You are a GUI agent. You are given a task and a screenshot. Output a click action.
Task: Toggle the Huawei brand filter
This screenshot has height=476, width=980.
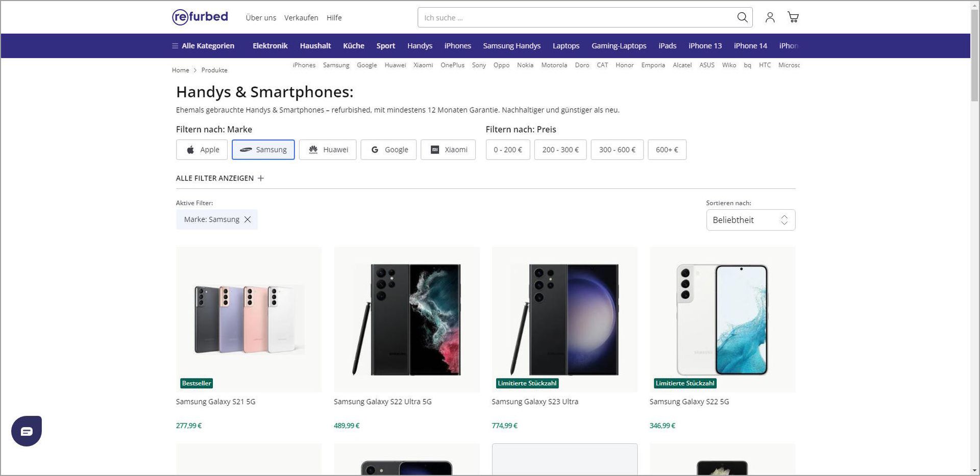click(328, 149)
